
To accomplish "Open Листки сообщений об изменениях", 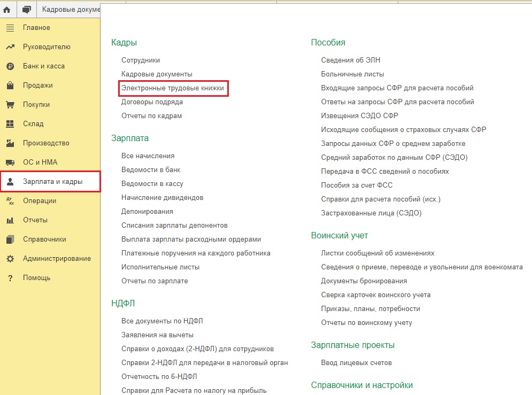I will tap(377, 253).
